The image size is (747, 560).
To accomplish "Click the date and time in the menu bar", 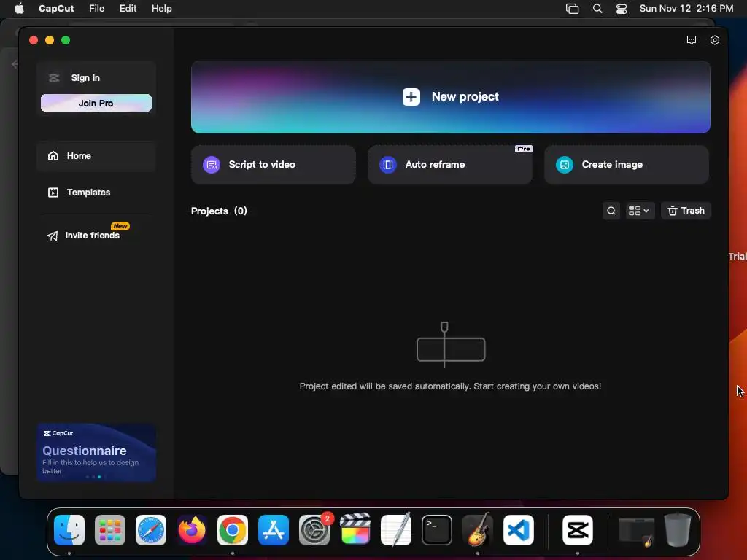I will click(686, 9).
